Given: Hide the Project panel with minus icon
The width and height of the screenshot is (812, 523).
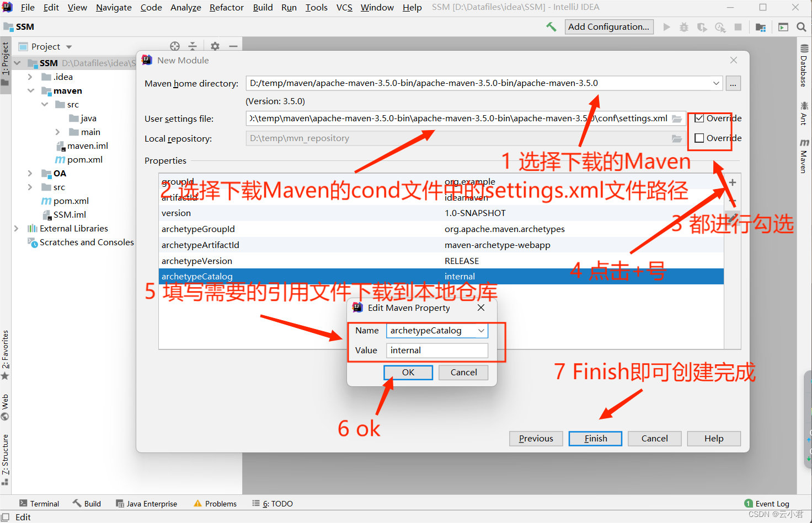Looking at the screenshot, I should coord(233,46).
